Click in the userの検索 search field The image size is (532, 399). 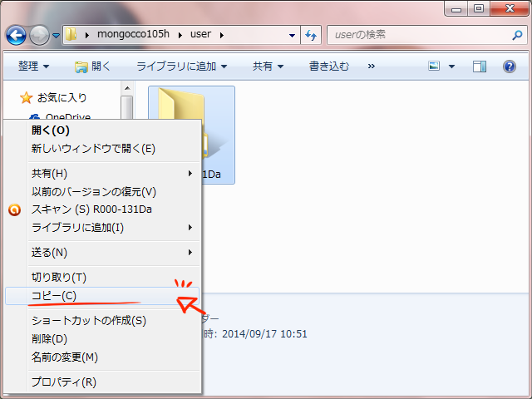[x=416, y=36]
